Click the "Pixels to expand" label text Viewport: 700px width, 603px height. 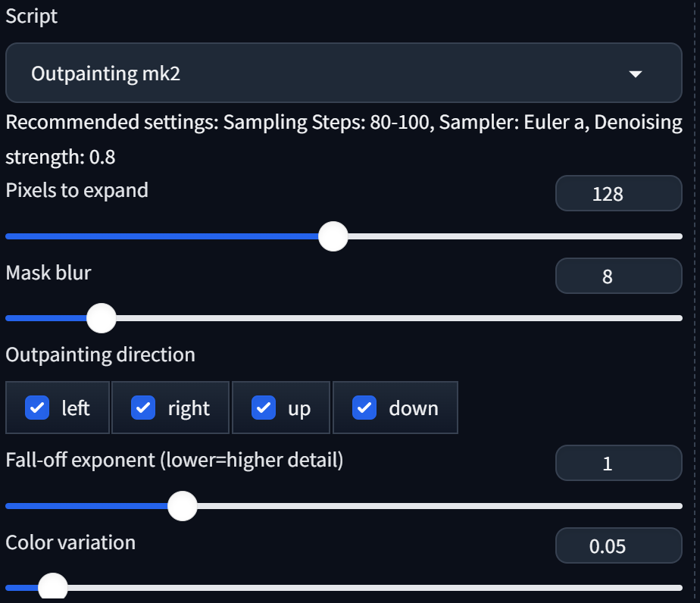tap(77, 189)
